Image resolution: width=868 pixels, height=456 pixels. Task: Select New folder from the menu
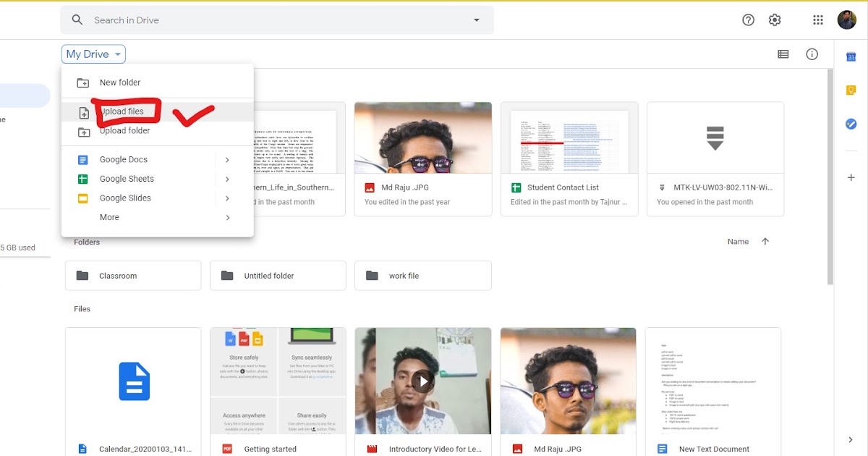(121, 83)
